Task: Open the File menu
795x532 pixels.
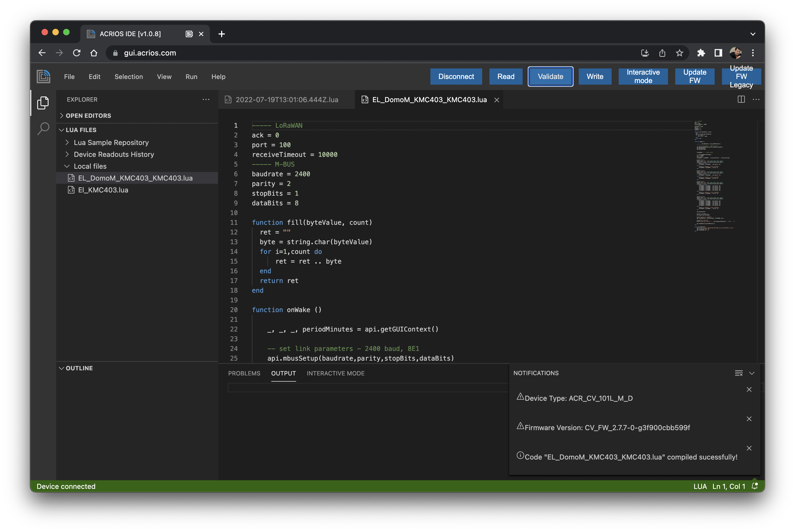Action: (69, 76)
